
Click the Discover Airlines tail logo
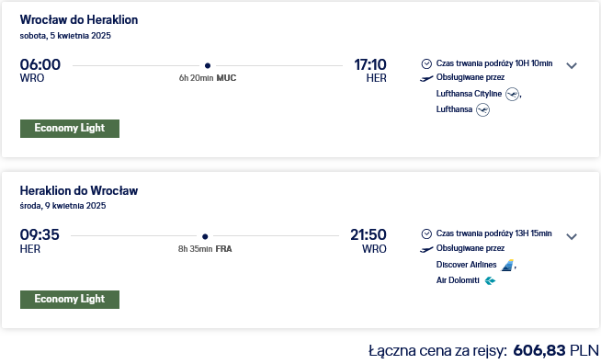pos(507,265)
